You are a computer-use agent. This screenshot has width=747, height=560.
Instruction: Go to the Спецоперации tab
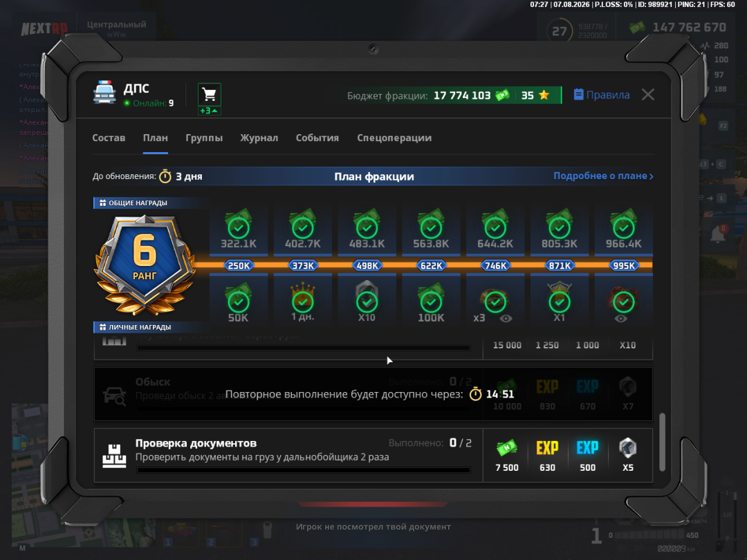[x=394, y=138]
